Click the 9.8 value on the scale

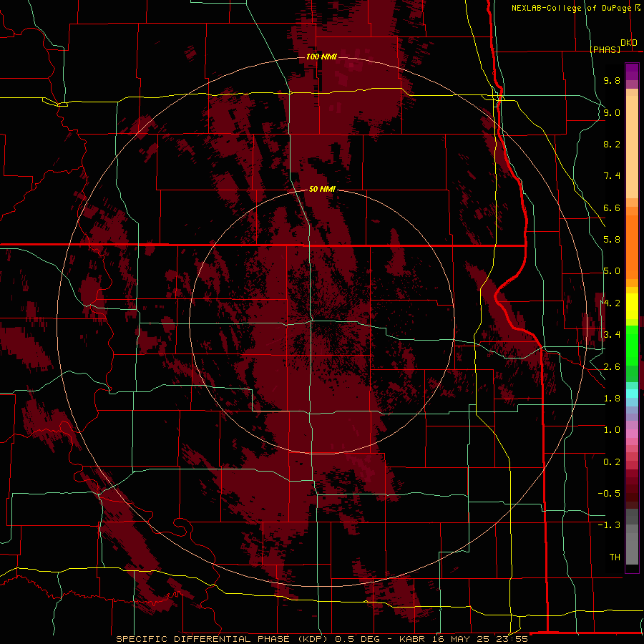click(612, 80)
